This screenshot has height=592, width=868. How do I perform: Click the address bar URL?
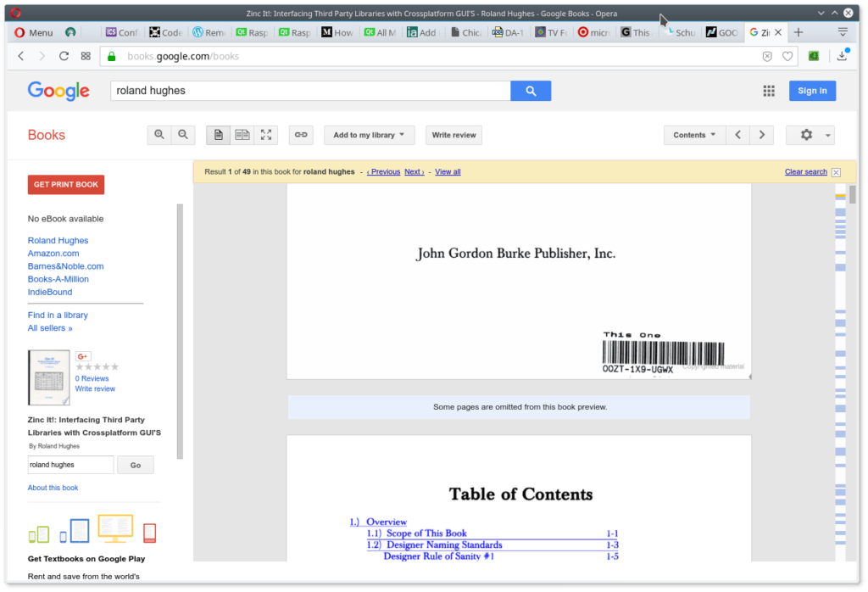tap(183, 56)
